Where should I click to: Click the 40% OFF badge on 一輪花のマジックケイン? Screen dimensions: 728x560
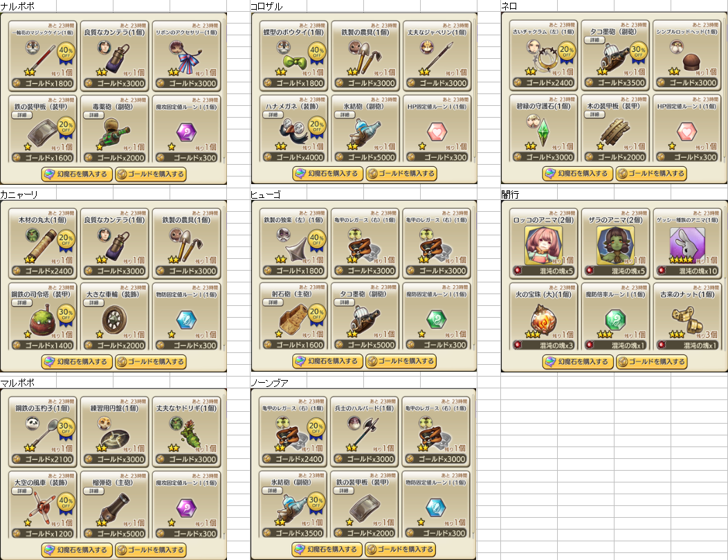[x=66, y=53]
